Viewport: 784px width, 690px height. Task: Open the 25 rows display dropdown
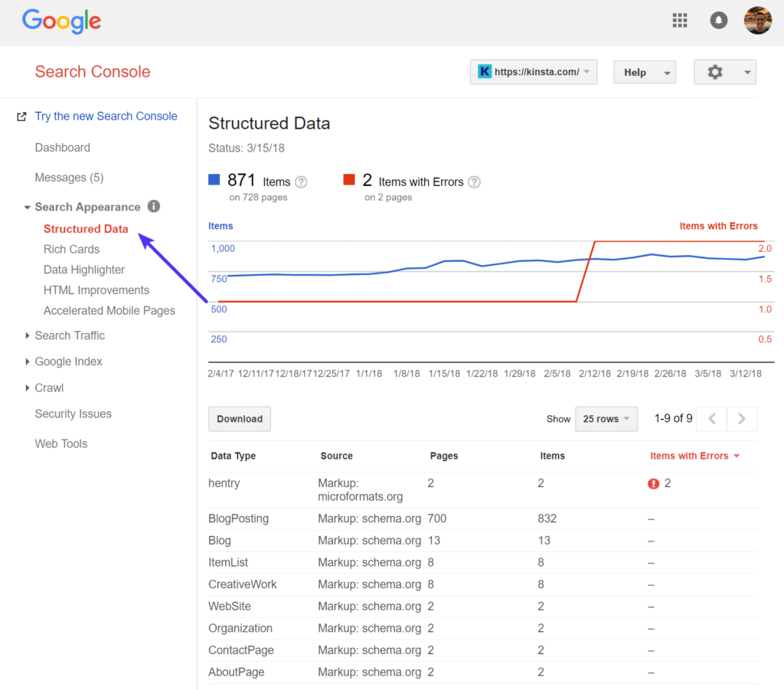pos(606,419)
